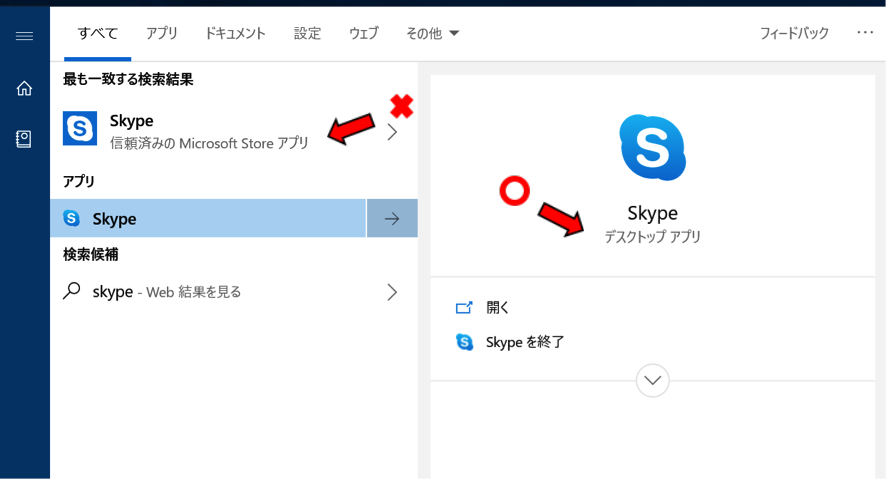The height and width of the screenshot is (479, 886).
Task: Open the notebook icon in sidebar
Action: [24, 139]
